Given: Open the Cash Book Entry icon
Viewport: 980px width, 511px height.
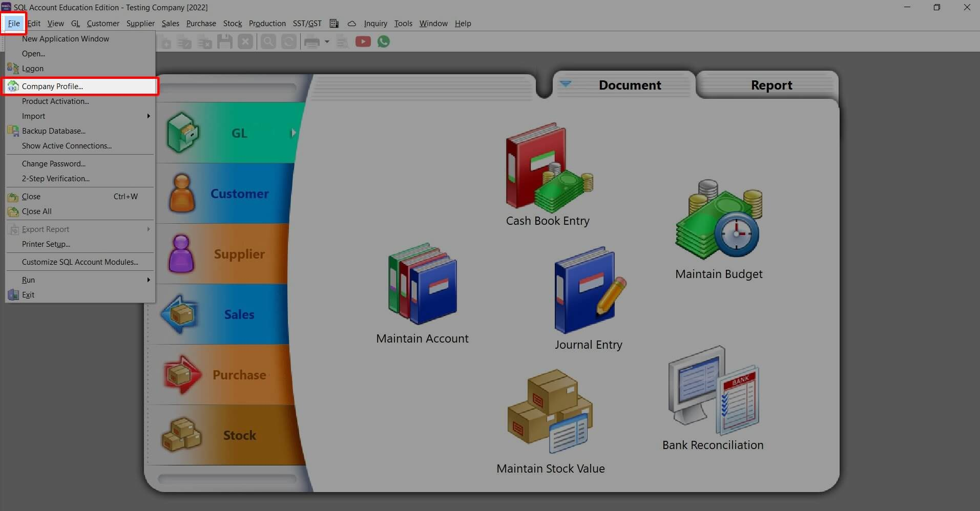Looking at the screenshot, I should (549, 167).
